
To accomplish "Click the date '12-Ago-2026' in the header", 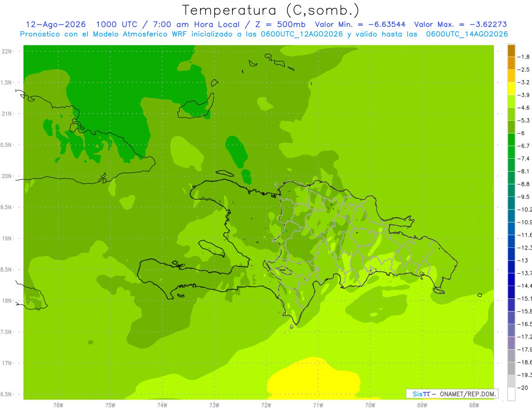I will (x=56, y=24).
